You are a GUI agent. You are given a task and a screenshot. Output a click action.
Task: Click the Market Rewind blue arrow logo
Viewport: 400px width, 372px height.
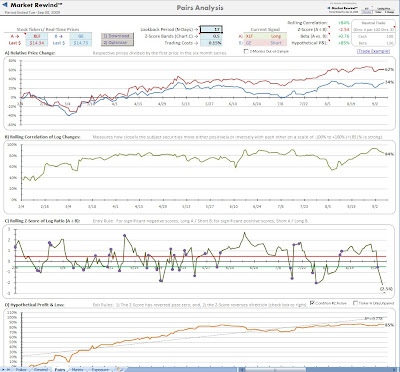[x=5, y=5]
